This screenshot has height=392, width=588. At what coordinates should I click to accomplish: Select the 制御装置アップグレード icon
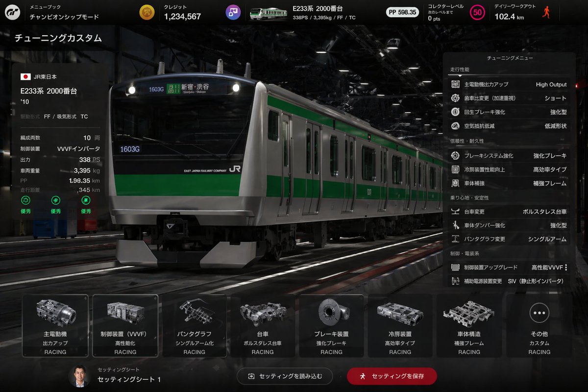pyautogui.click(x=455, y=268)
